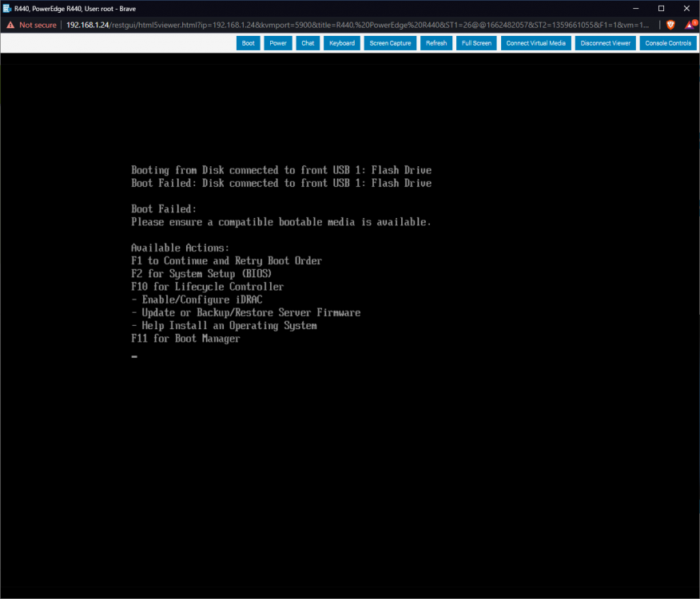Click the 'Not secure' label text
Viewport: 700px width, 599px height.
[x=38, y=25]
